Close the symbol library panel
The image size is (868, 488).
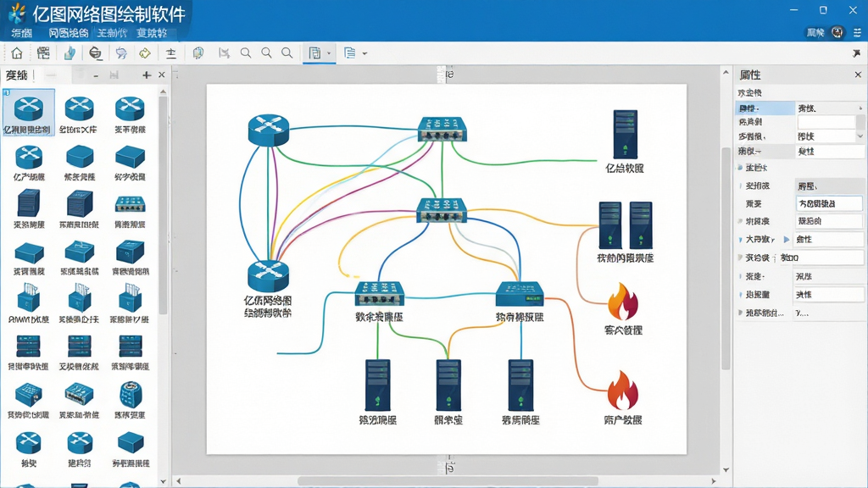(162, 75)
